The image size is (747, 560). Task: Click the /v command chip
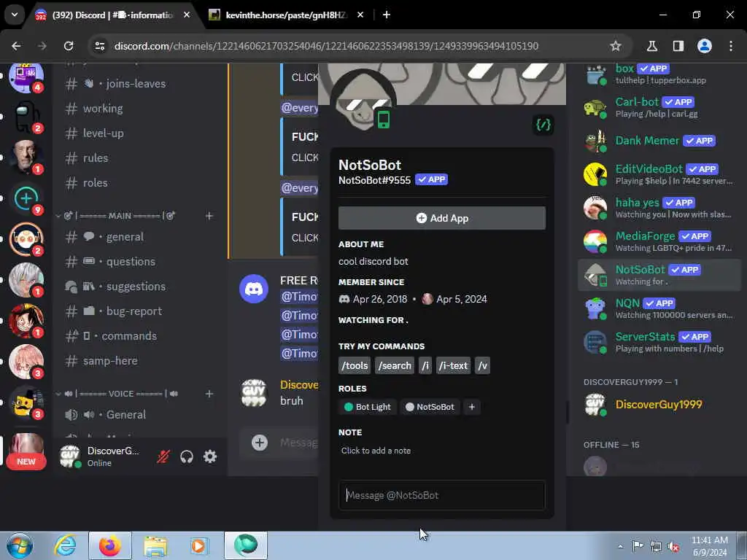click(482, 366)
